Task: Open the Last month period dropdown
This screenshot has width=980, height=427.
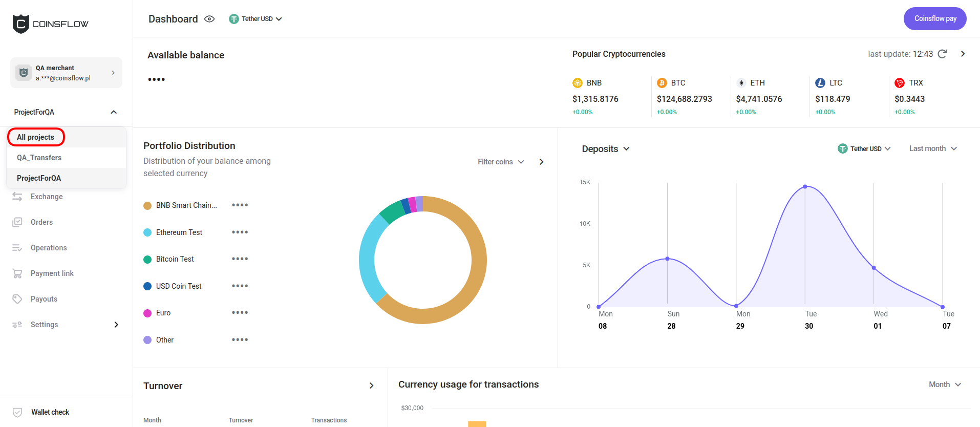Action: [x=932, y=148]
